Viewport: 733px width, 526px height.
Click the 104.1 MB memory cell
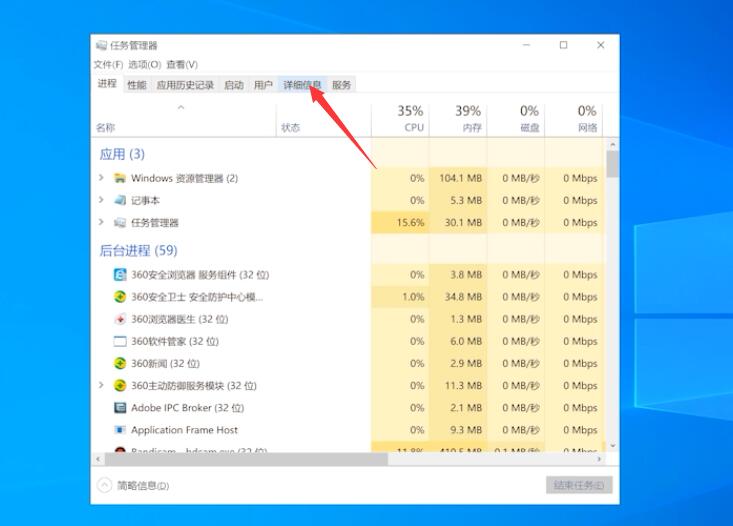(x=460, y=178)
